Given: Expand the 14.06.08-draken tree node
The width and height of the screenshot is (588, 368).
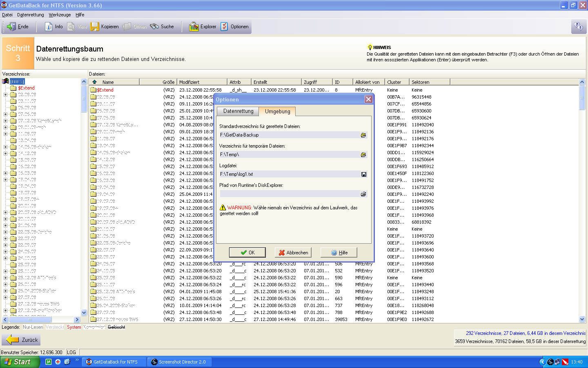Looking at the screenshot, I should click(6, 147).
